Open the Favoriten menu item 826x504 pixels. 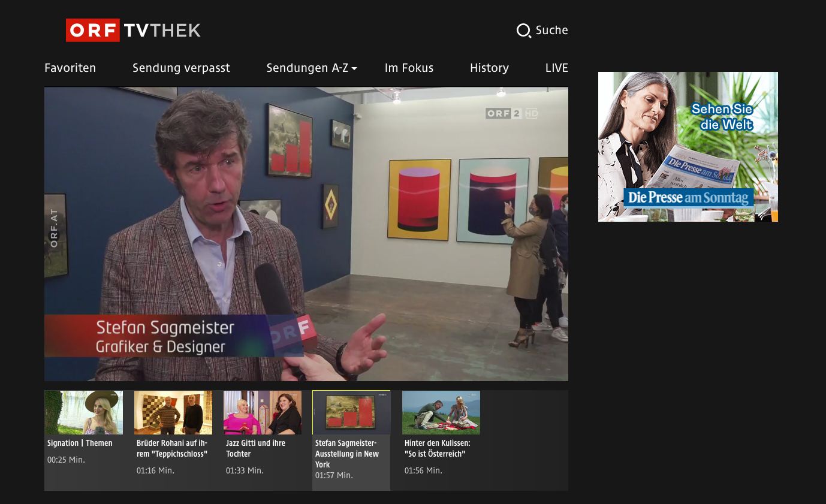pyautogui.click(x=70, y=68)
